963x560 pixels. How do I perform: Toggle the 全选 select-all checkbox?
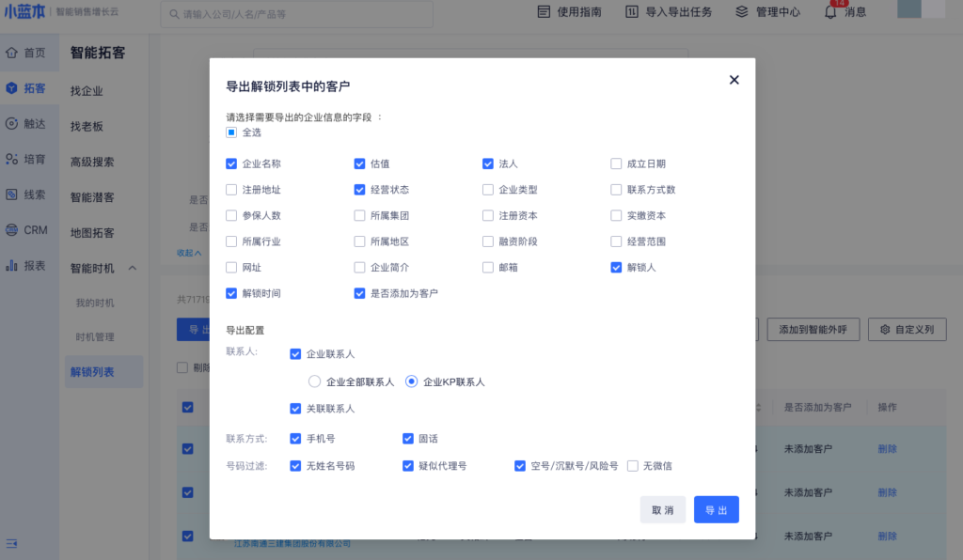pos(231,132)
